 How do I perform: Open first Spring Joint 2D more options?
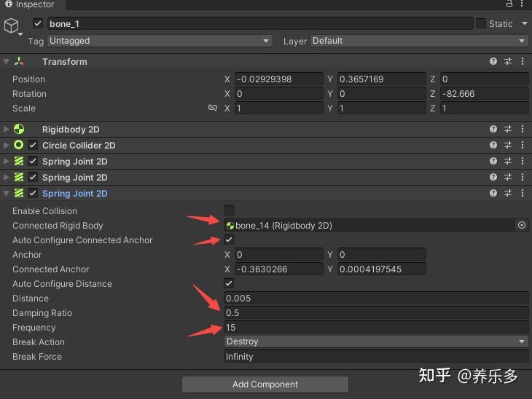pyautogui.click(x=523, y=161)
